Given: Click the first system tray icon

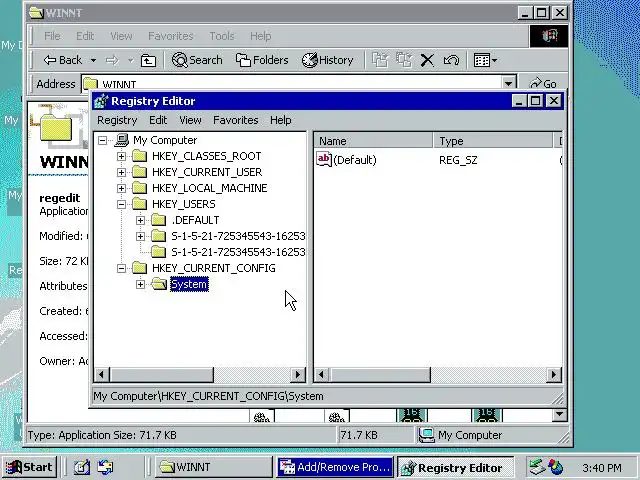Looking at the screenshot, I should (x=537, y=467).
